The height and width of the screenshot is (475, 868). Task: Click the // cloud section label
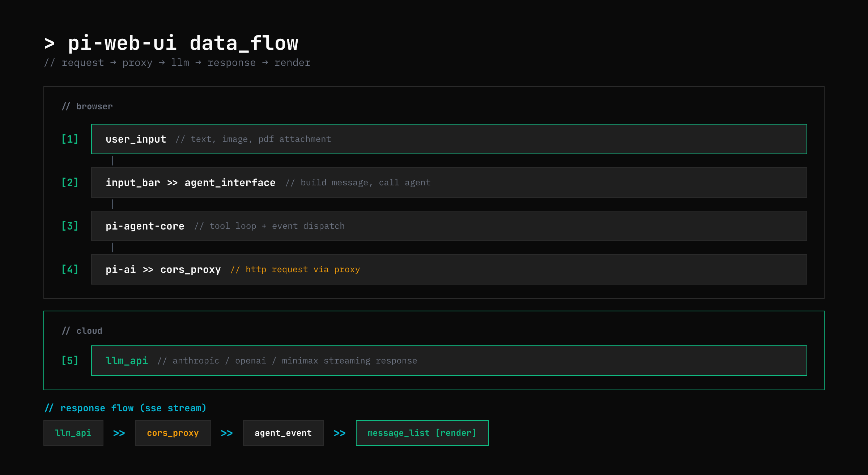pyautogui.click(x=82, y=331)
